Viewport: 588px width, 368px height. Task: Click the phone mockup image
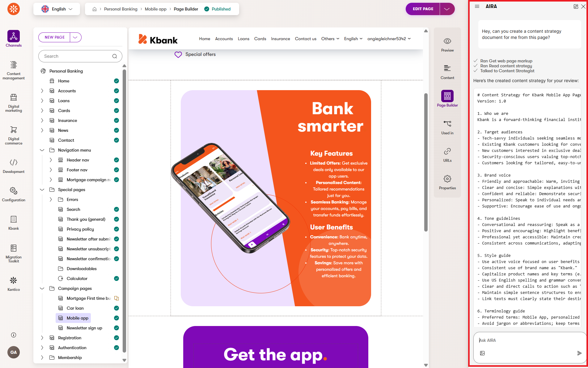[x=230, y=198]
